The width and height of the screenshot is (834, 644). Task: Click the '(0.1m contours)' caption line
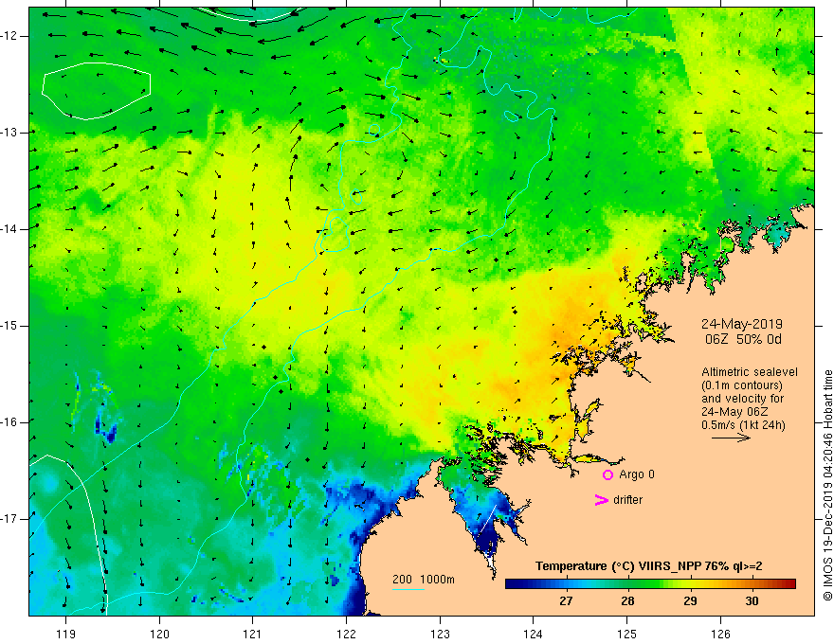[x=742, y=385]
